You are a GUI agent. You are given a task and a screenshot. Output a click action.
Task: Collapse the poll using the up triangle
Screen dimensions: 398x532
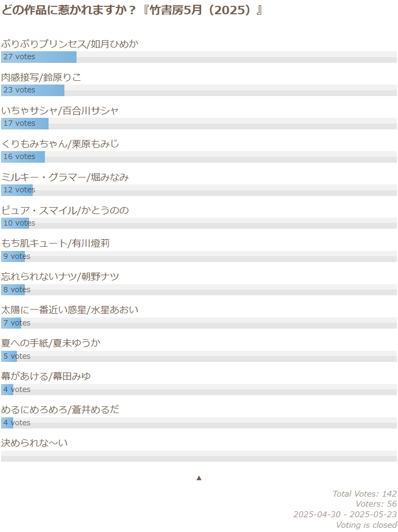click(x=199, y=478)
